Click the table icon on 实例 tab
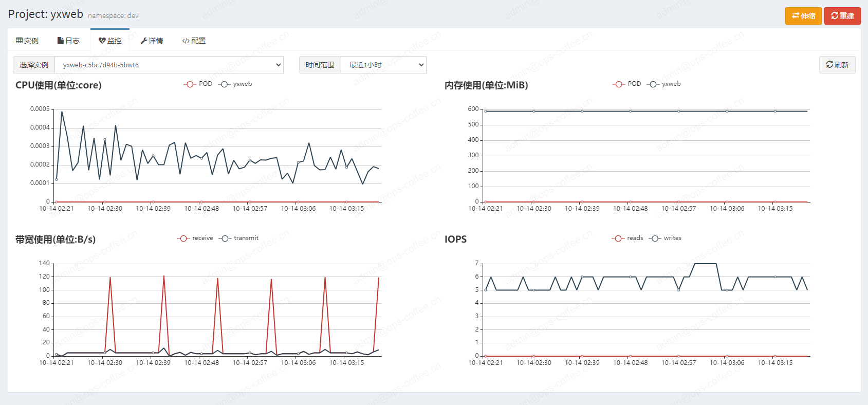This screenshot has height=405, width=868. [19, 41]
